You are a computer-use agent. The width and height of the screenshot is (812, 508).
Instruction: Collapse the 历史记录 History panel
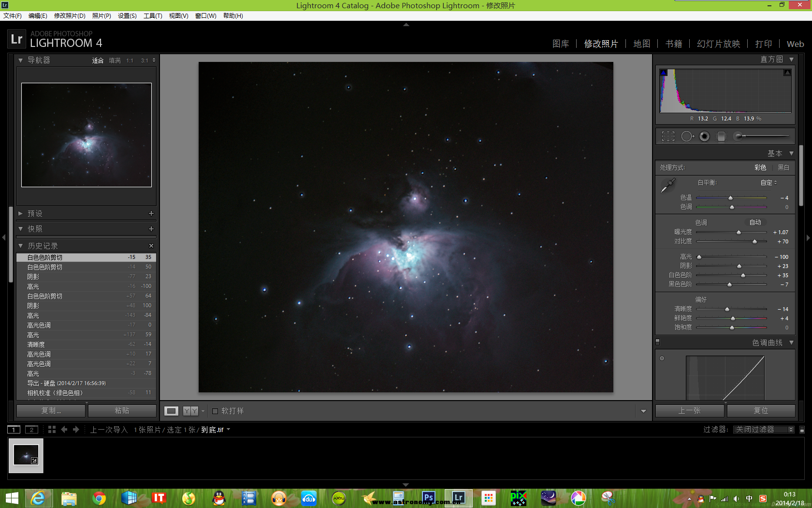point(20,246)
